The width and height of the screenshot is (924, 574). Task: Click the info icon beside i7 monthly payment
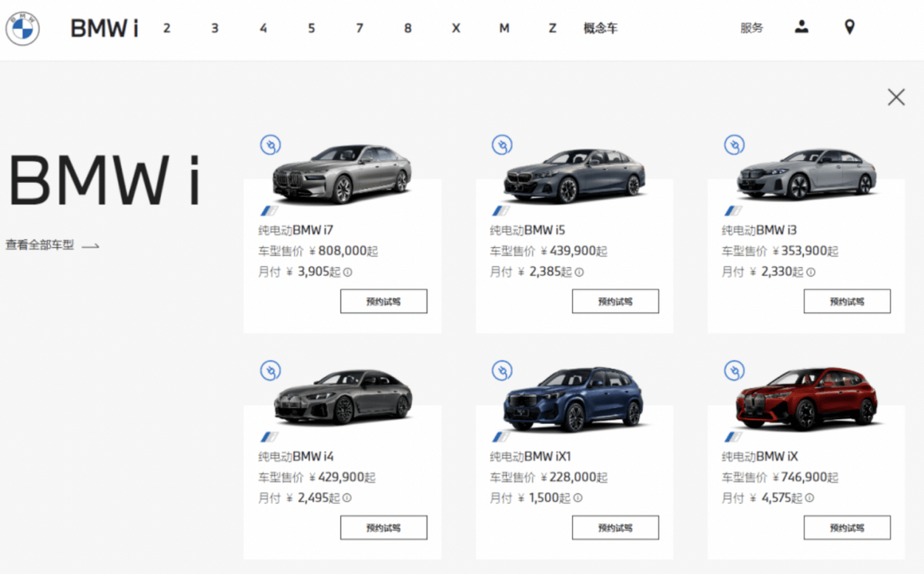[x=347, y=272]
